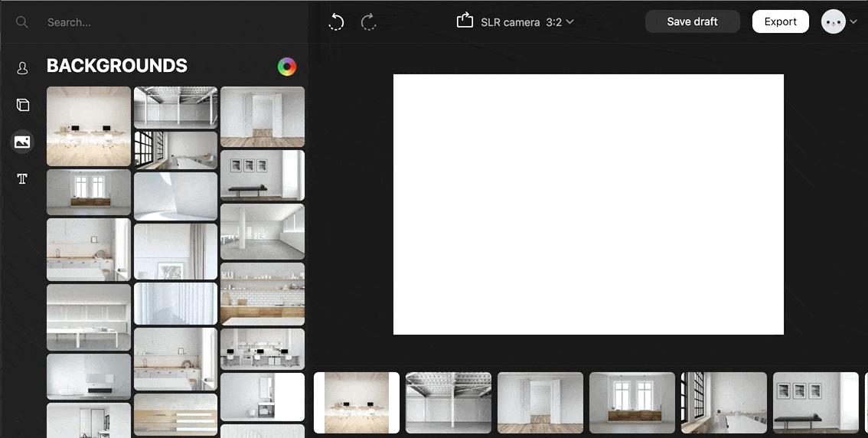Select the two-window sideboard thumbnail in bottom strip

[632, 403]
